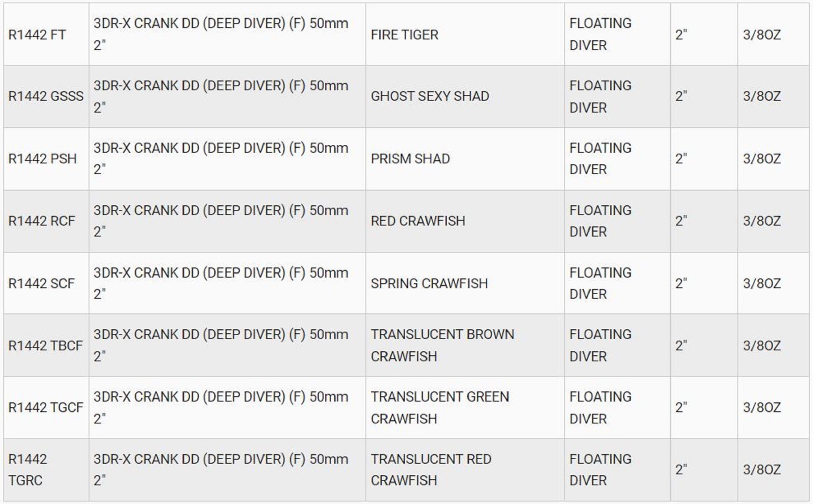Image resolution: width=813 pixels, height=504 pixels.
Task: Click the R1442 SCF model code
Action: coord(41,283)
